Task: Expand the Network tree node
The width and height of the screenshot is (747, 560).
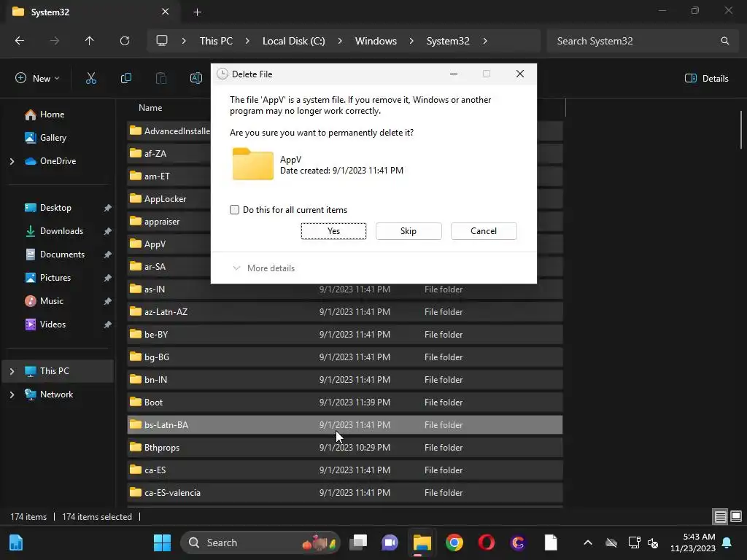Action: [x=12, y=394]
